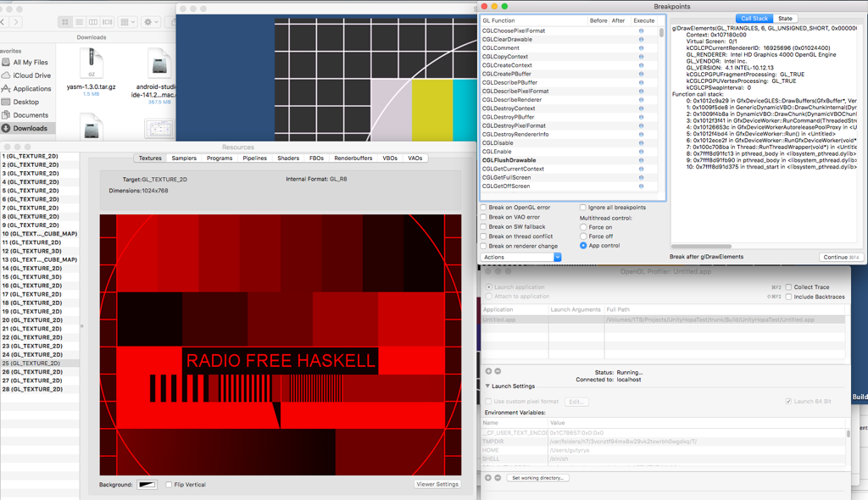Enable Break on VAO error
Viewport: 868px width, 500px height.
click(483, 217)
